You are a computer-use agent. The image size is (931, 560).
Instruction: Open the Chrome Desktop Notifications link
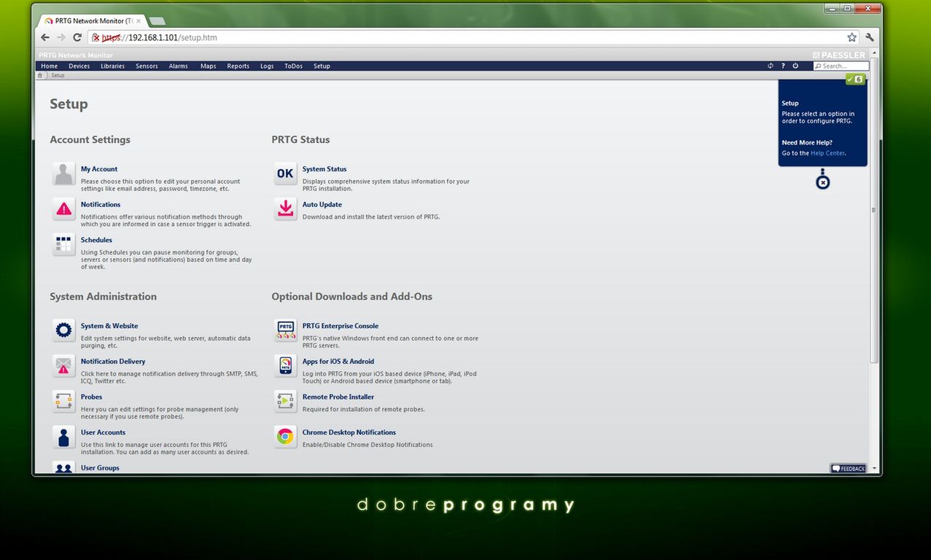pos(349,432)
